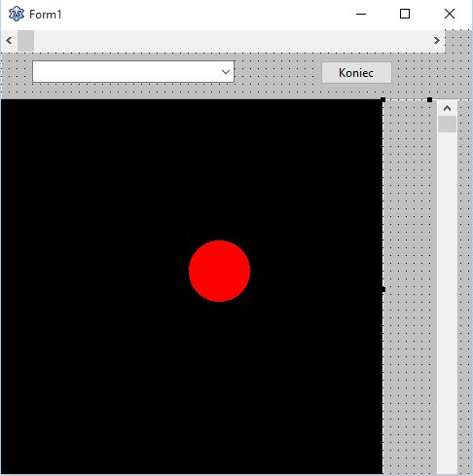Click the empty vertical scrollbar track

coord(447,302)
